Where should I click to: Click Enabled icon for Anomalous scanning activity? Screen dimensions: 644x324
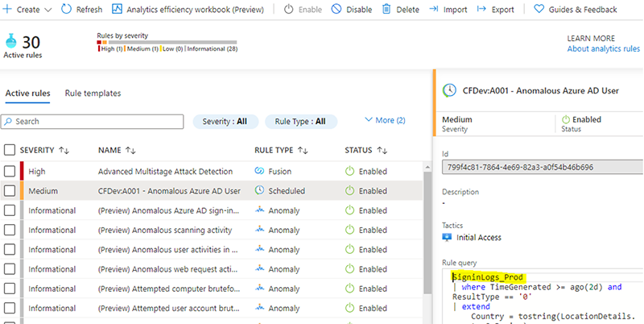click(349, 230)
